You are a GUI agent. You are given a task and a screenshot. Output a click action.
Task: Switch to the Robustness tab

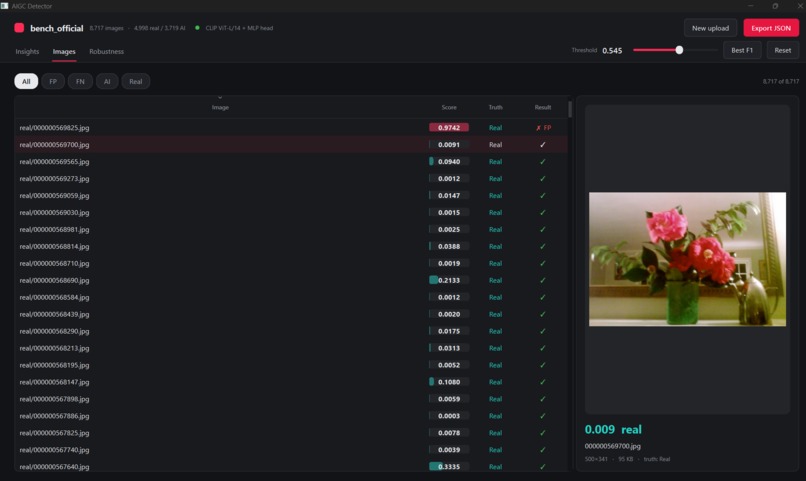coord(106,51)
